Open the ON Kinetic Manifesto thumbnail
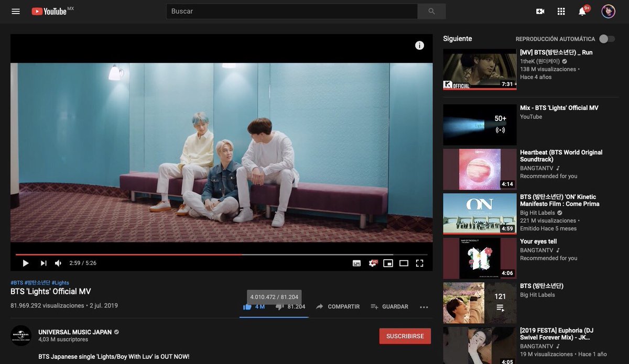This screenshot has width=629, height=364. [480, 214]
